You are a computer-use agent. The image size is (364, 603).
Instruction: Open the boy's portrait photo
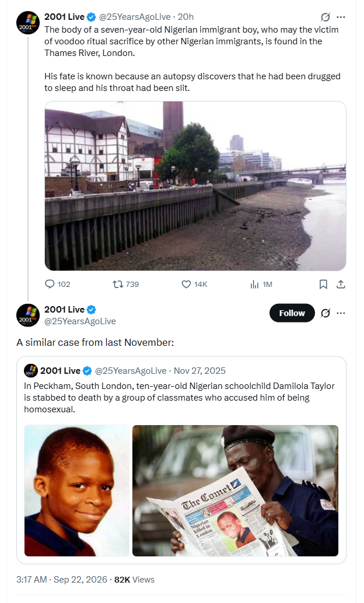[77, 490]
